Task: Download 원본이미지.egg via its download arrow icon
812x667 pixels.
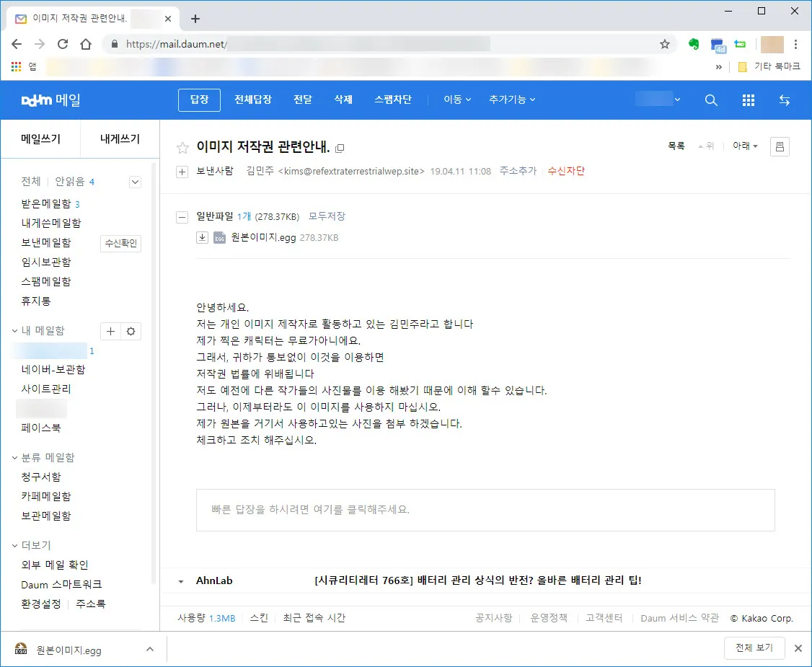Action: [x=203, y=237]
